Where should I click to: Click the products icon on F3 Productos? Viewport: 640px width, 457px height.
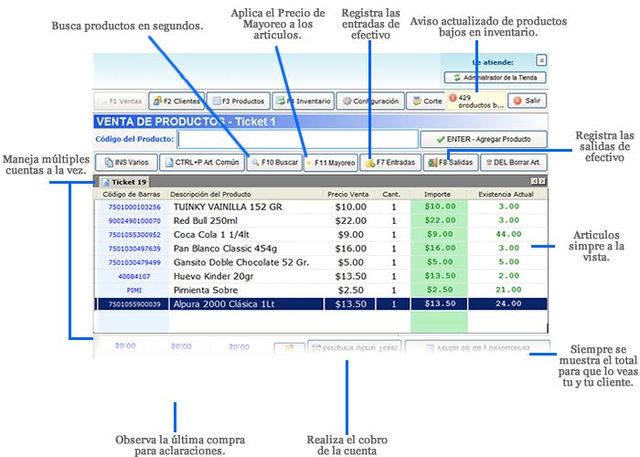[216, 101]
